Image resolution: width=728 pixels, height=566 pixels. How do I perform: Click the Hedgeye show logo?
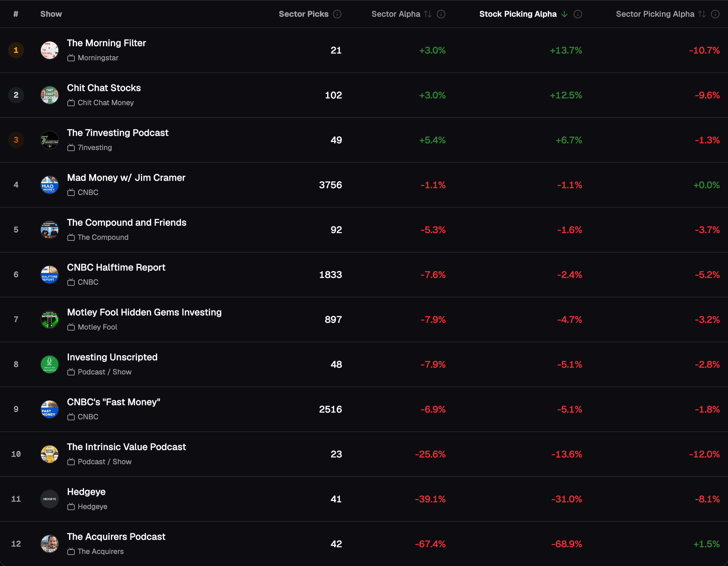coord(50,499)
